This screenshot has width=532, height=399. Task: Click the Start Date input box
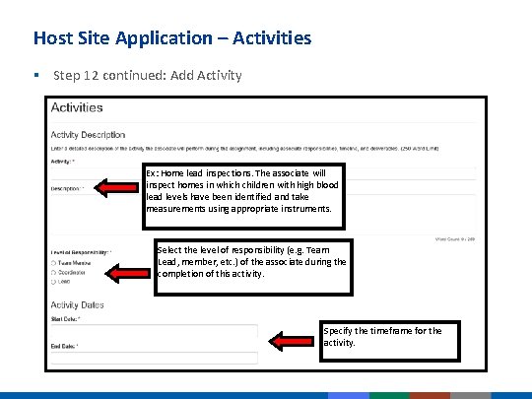click(155, 331)
